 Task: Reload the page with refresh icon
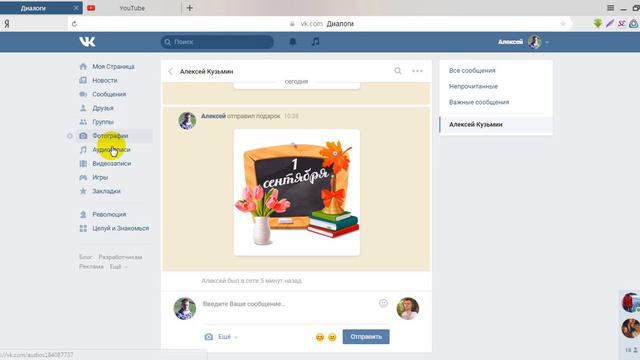coord(74,24)
